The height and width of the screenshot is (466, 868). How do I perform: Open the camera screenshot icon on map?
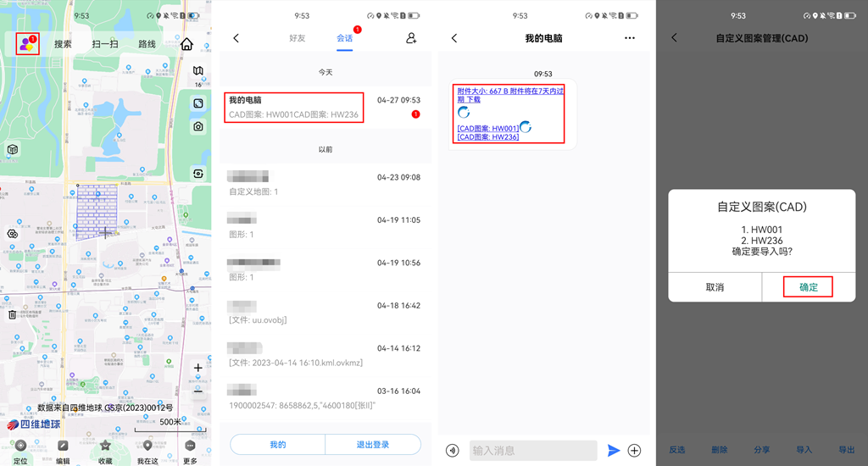(198, 126)
